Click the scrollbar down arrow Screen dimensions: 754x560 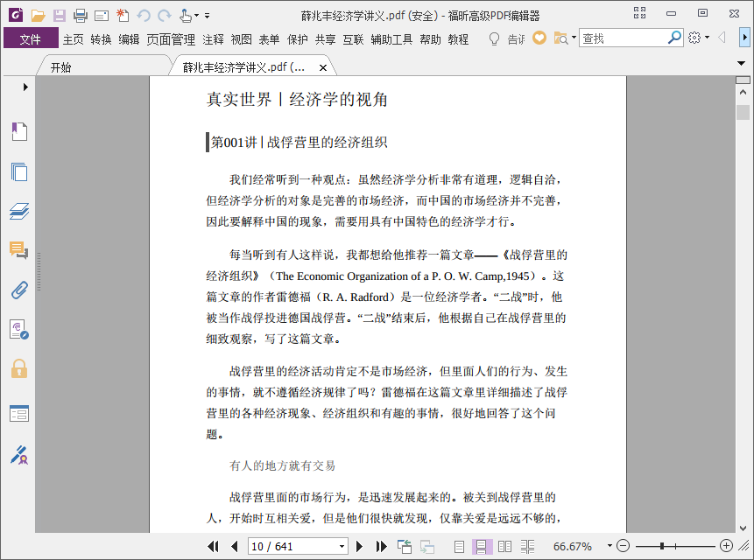coord(743,528)
